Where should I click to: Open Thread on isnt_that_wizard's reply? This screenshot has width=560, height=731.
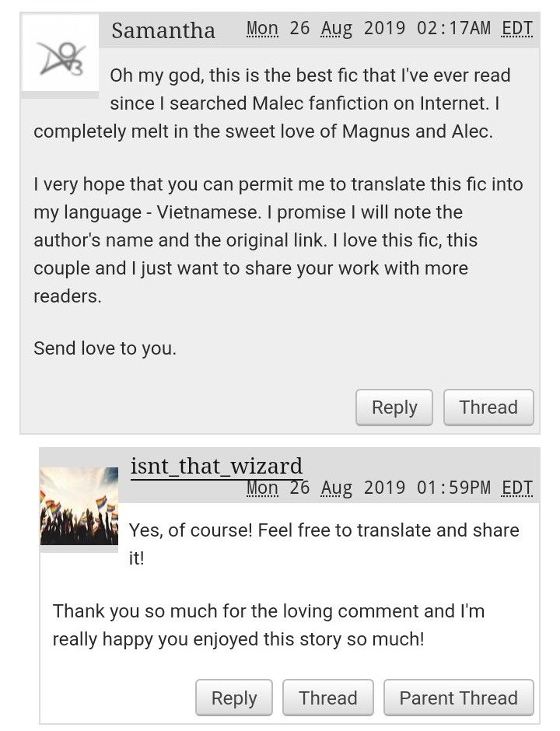(327, 698)
